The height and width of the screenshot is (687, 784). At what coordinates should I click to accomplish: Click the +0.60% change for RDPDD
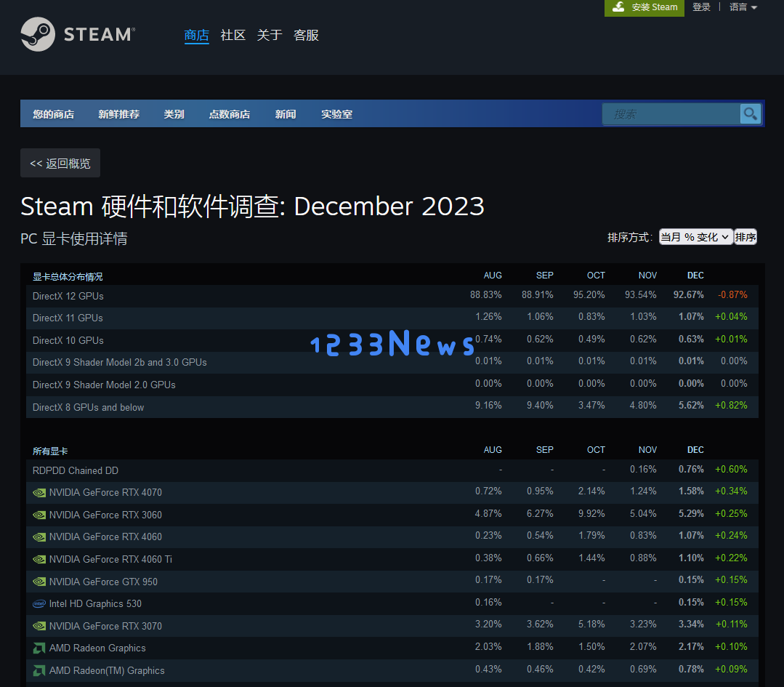[731, 470]
